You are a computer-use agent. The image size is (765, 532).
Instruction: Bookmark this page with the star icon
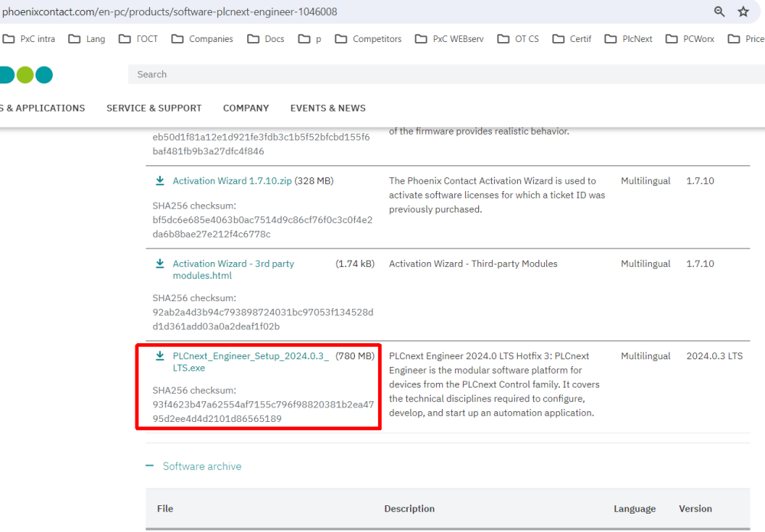coord(743,11)
